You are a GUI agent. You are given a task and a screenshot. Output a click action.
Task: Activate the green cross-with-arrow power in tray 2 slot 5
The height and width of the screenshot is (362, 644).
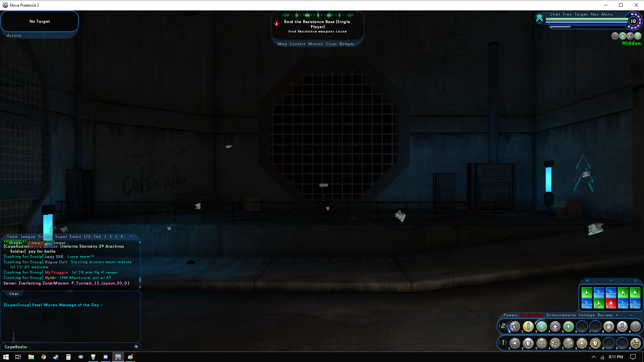pyautogui.click(x=569, y=326)
